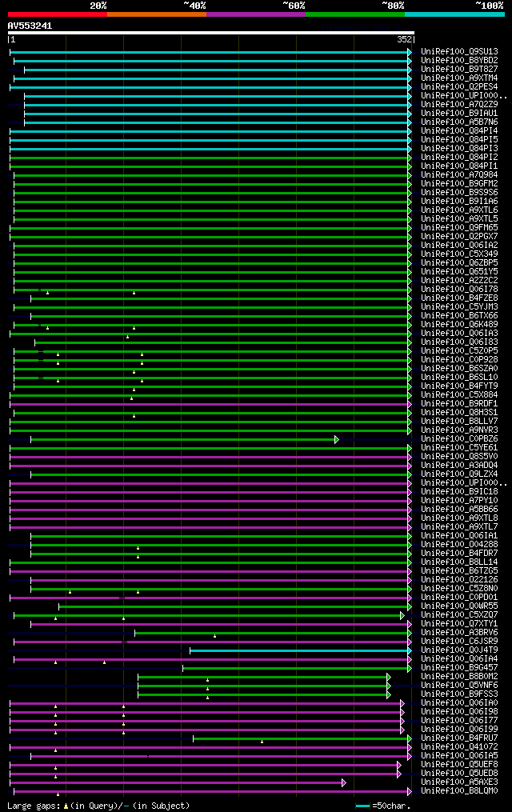The height and width of the screenshot is (812, 512).
Task: Select the UniRef100_B9G457 label
Action: [x=459, y=668]
